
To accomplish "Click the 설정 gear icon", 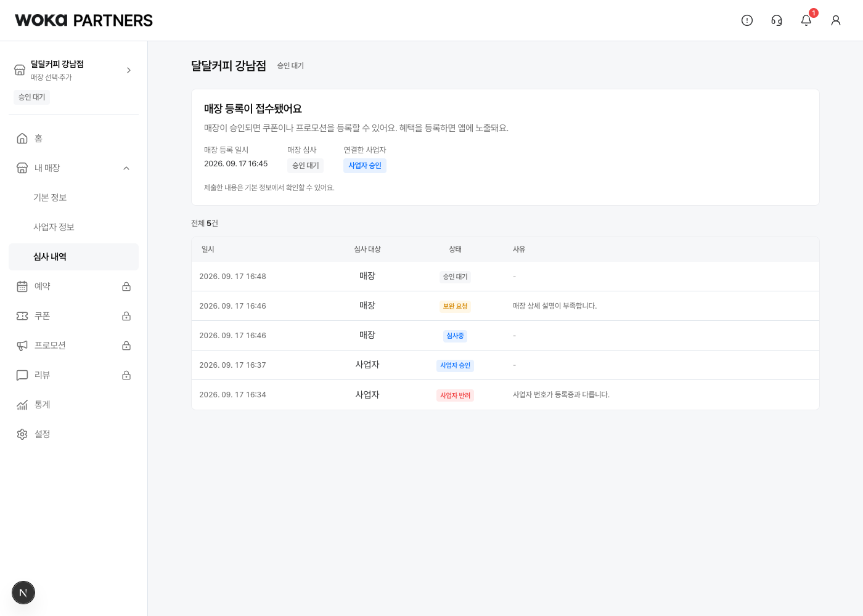I will (x=22, y=434).
